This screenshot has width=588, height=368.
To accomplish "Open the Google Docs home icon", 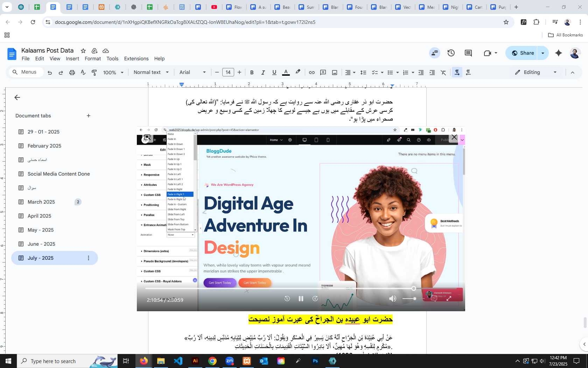I will coord(12,54).
